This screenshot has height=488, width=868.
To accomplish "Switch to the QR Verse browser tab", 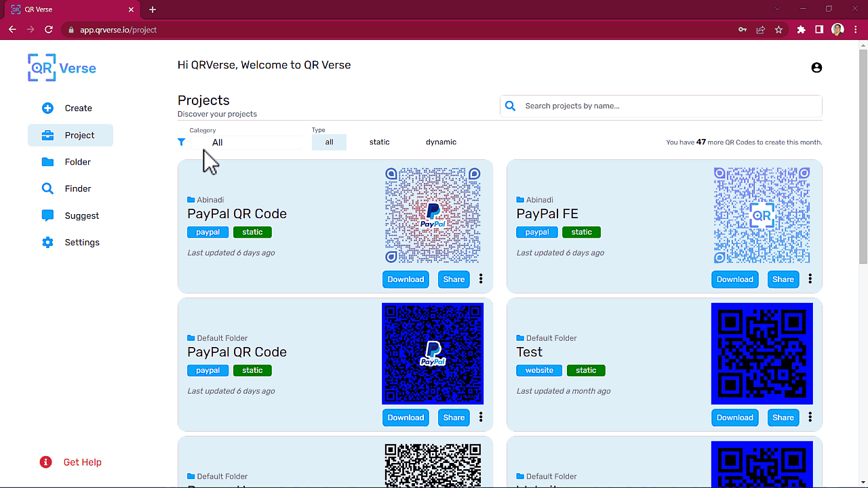I will point(72,9).
